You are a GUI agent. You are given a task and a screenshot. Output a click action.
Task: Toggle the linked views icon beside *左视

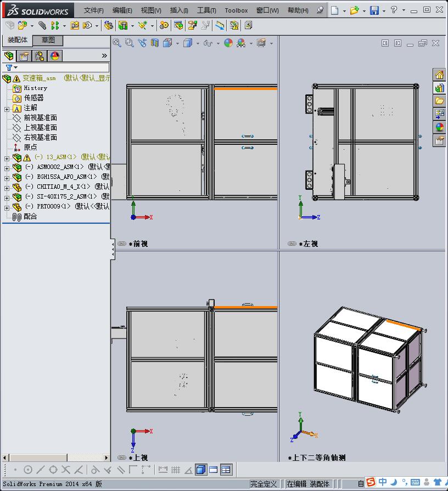tap(292, 244)
